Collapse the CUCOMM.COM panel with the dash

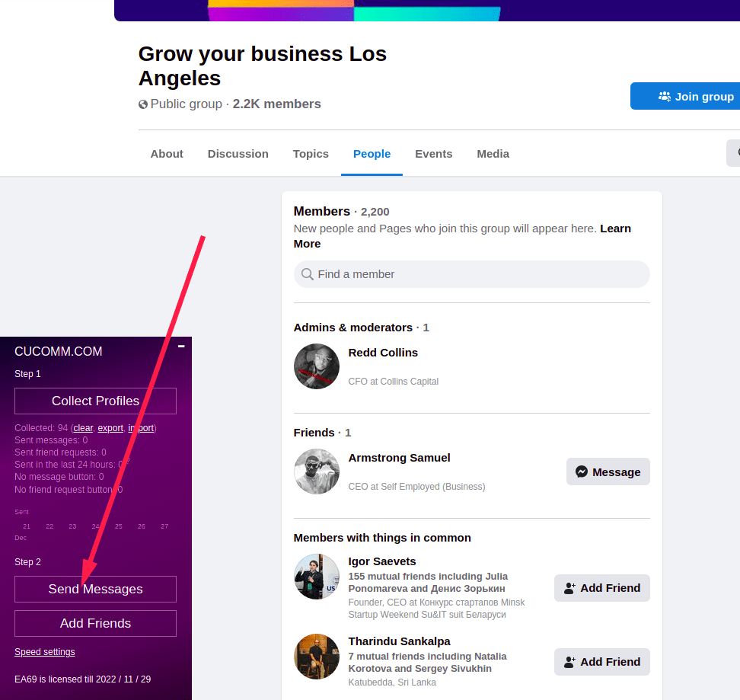[x=181, y=346]
